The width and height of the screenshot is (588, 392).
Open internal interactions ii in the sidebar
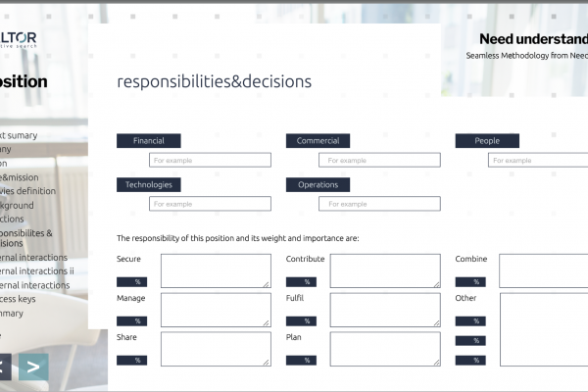[37, 271]
